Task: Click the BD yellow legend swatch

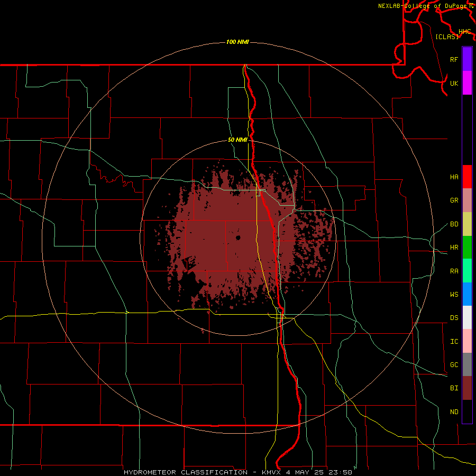Action: (x=467, y=224)
